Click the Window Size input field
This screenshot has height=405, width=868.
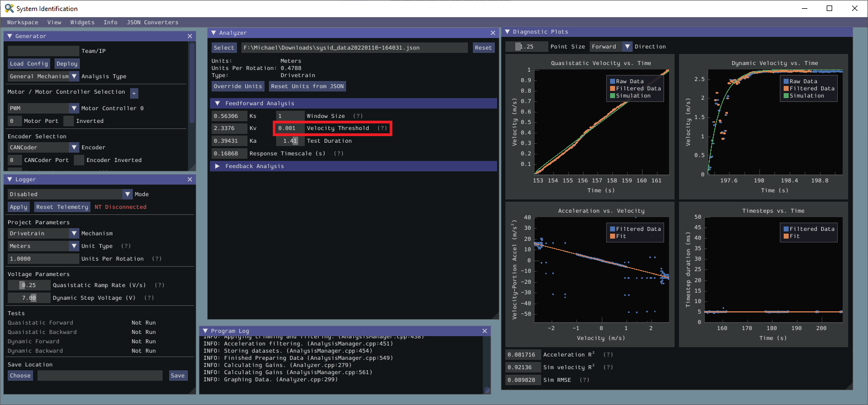(290, 116)
